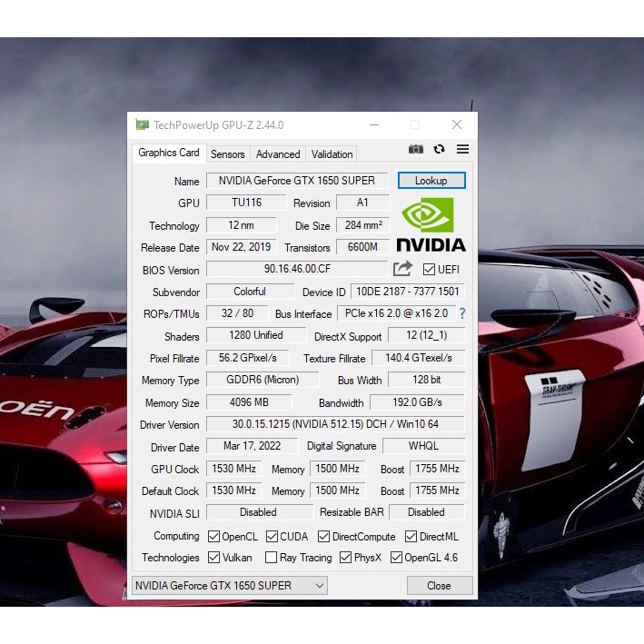Take a screenshot with the camera icon
Image resolution: width=644 pixels, height=644 pixels.
pos(416,149)
